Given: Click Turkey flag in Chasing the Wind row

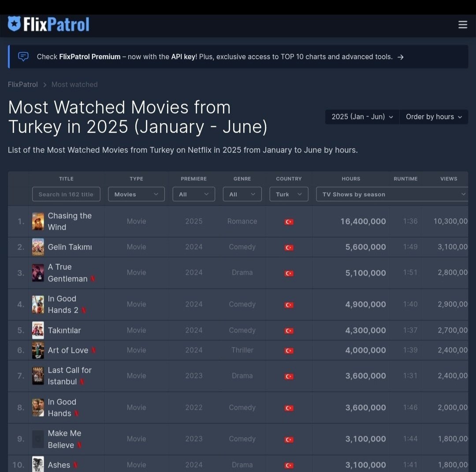Looking at the screenshot, I should pos(289,222).
